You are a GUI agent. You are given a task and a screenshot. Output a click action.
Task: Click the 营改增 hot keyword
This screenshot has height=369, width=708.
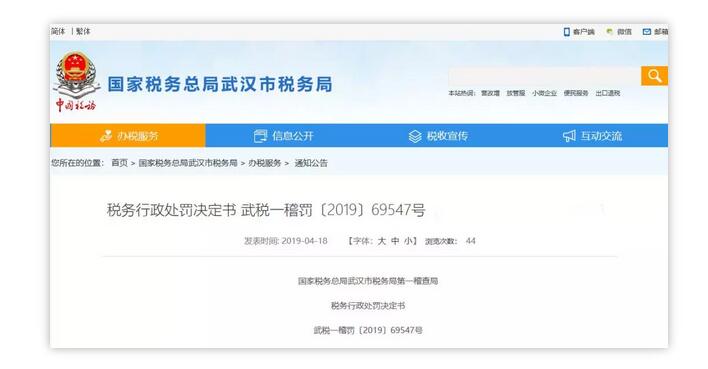pyautogui.click(x=490, y=93)
